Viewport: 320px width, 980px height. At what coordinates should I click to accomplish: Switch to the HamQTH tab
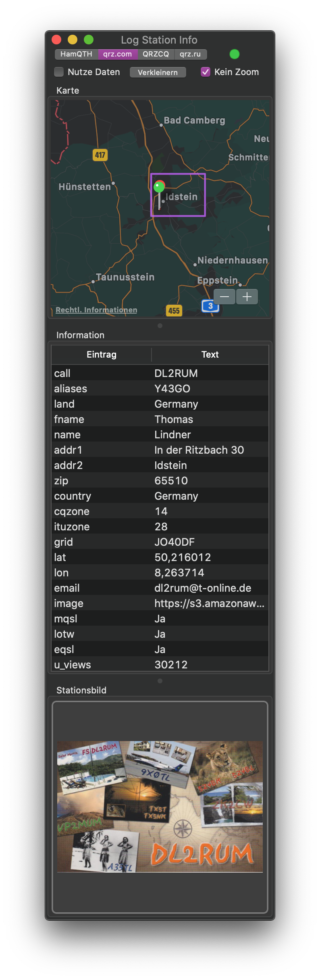(x=76, y=54)
